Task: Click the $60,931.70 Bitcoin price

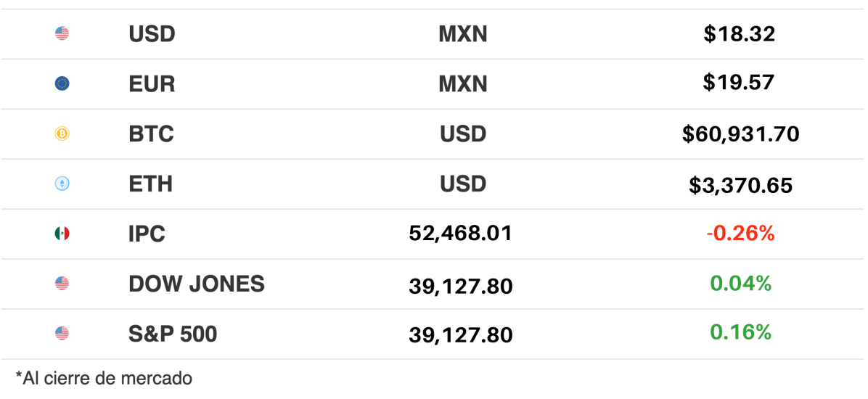Action: point(740,134)
